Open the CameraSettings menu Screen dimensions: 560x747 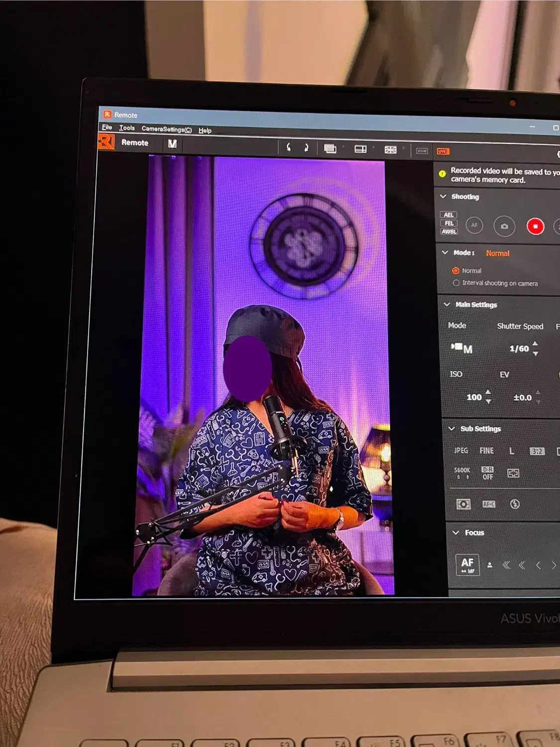coord(166,129)
